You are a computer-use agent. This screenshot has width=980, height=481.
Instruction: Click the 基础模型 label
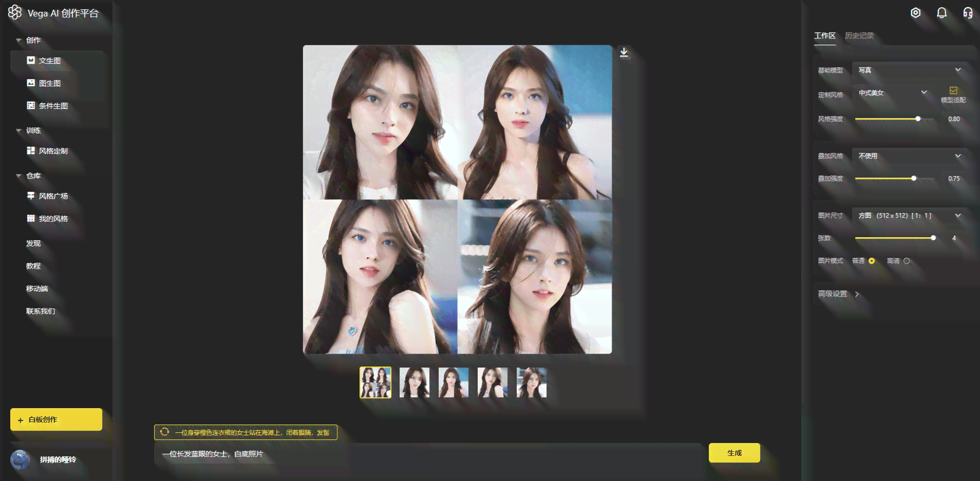[831, 70]
